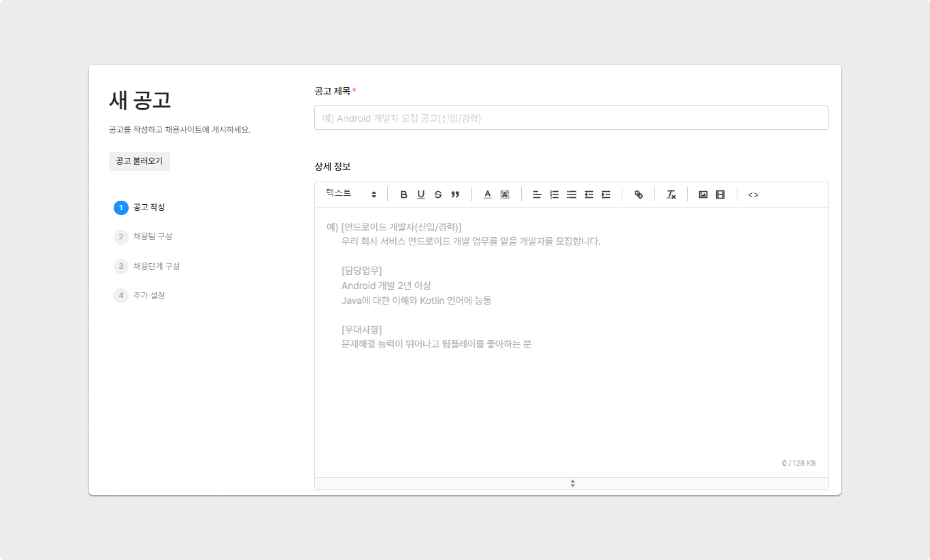Click the ordered list icon
Screen dimensions: 930x560
click(554, 195)
